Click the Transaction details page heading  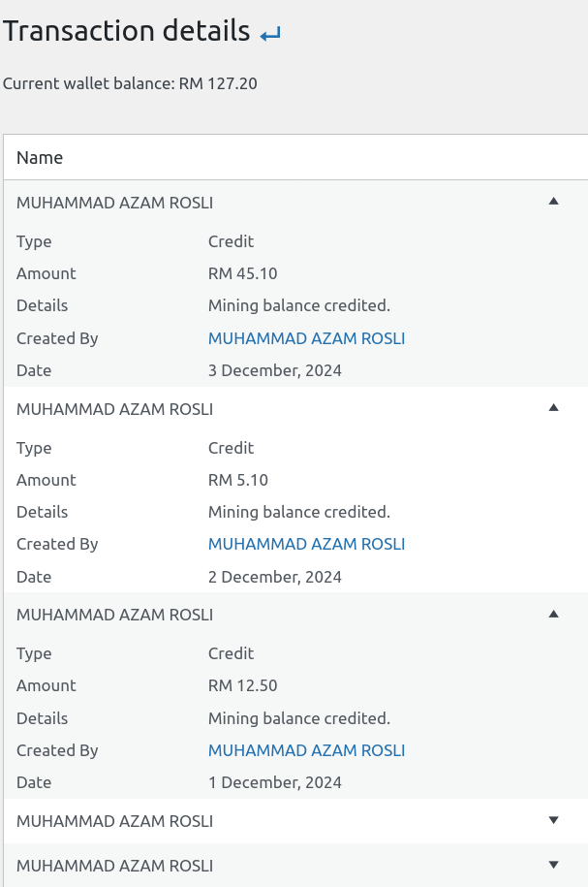(x=127, y=31)
